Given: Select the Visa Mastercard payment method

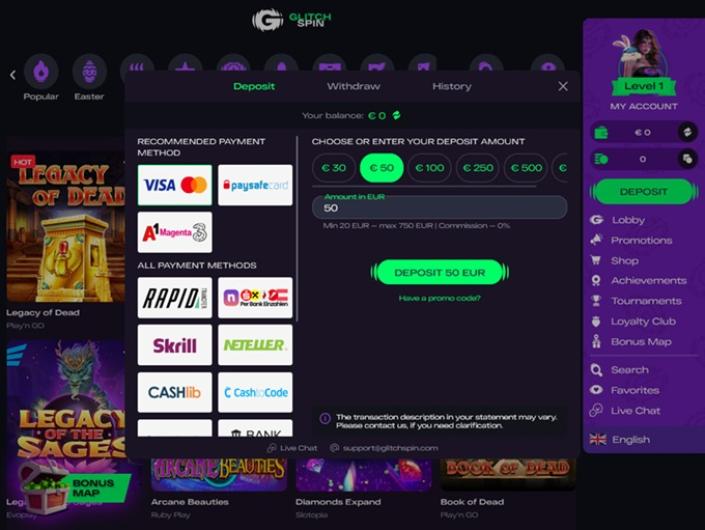Looking at the screenshot, I should (x=175, y=185).
